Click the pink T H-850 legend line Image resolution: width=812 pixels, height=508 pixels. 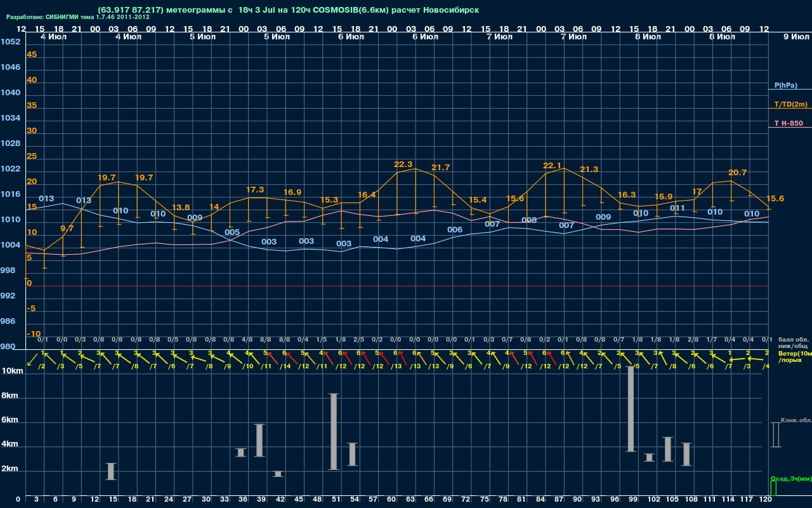click(x=790, y=128)
